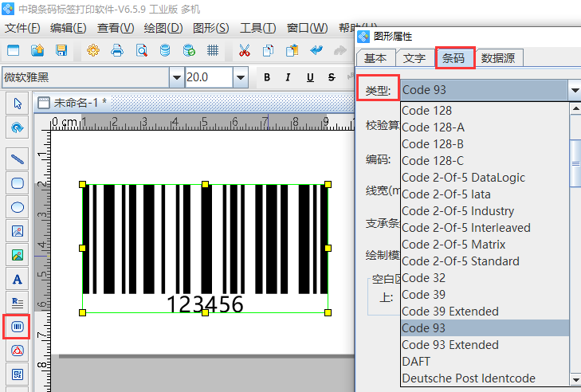Open the 查看(V) menu
This screenshot has height=392, width=581.
[116, 28]
